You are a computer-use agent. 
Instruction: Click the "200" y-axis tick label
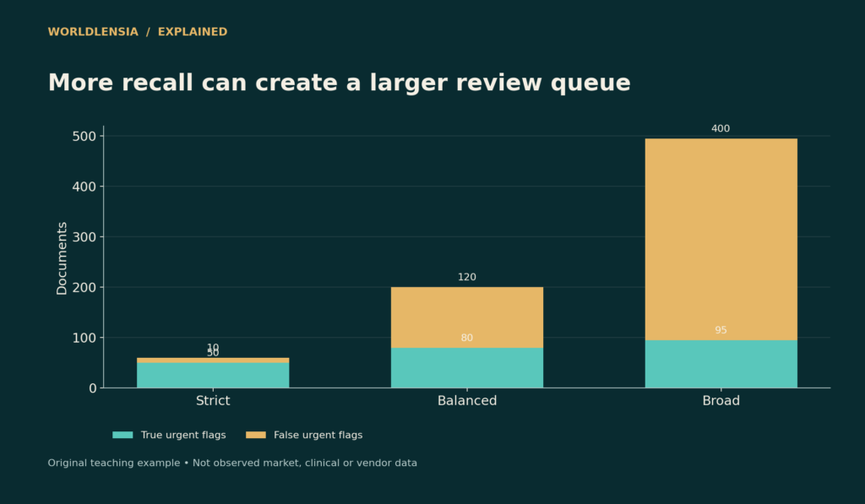84,287
